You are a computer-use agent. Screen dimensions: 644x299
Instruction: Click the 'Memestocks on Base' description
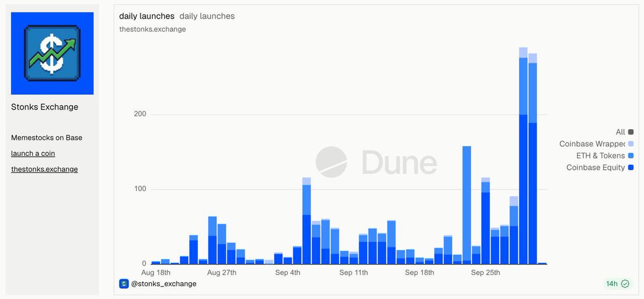[x=47, y=138]
